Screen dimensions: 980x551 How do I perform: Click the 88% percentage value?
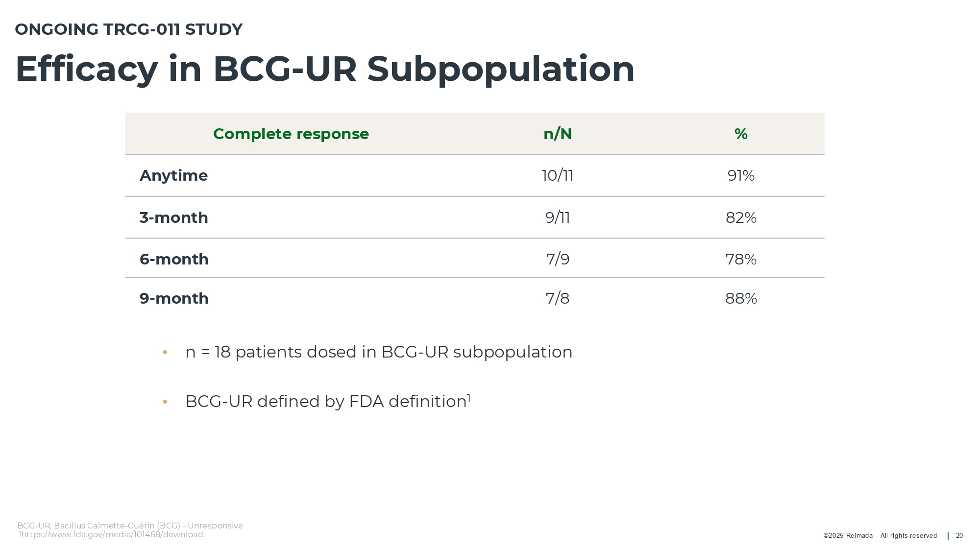coord(741,298)
